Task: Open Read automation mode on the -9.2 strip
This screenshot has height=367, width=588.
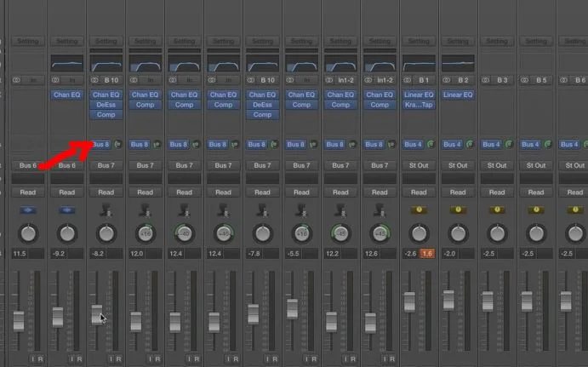Action: click(67, 192)
